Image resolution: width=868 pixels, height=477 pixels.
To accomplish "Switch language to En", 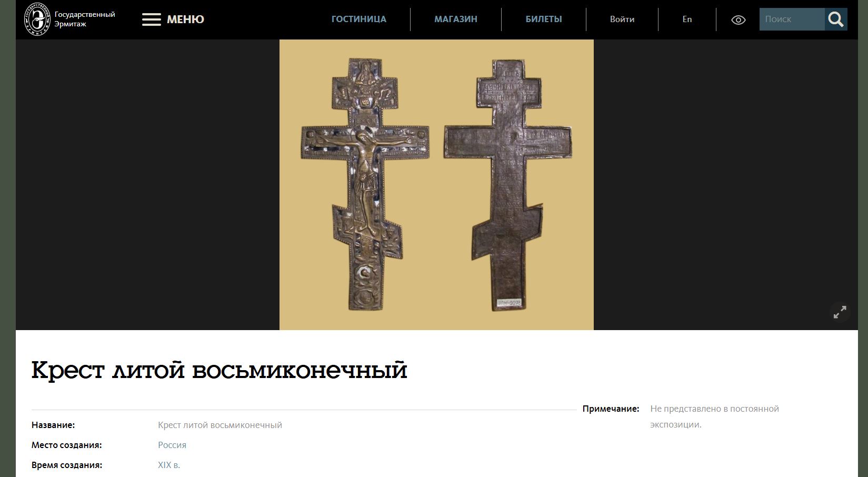I will point(687,19).
